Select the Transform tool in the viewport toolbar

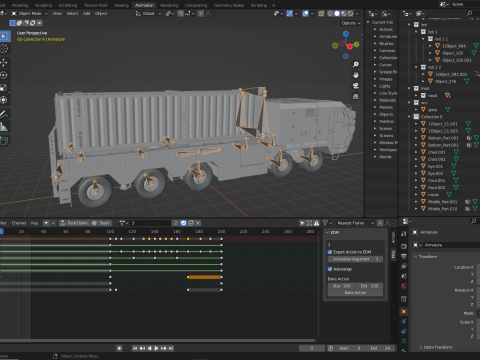click(x=4, y=100)
